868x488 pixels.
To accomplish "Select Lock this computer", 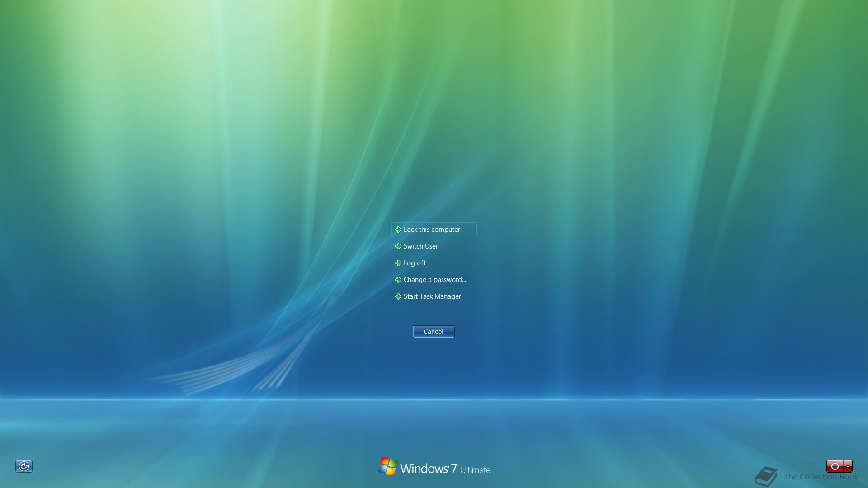I will click(434, 230).
